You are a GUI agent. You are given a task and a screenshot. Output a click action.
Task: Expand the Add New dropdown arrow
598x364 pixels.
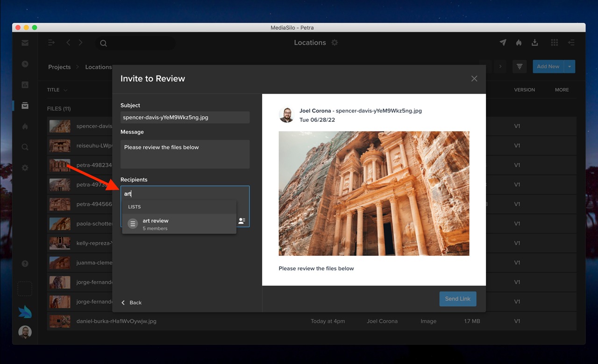pos(570,67)
